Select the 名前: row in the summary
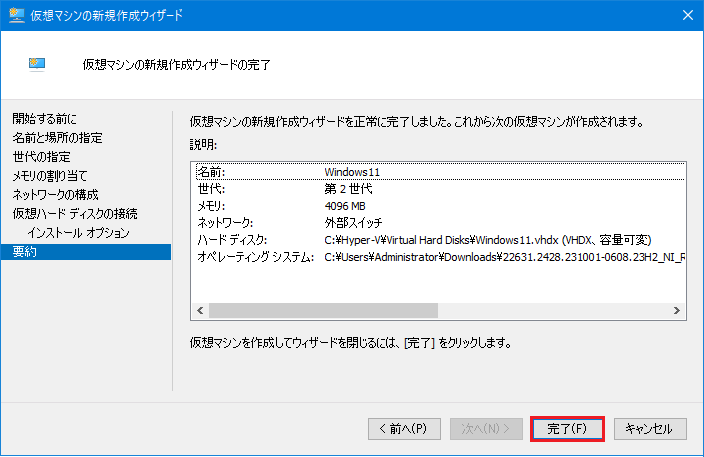704x457 pixels. tap(440, 172)
